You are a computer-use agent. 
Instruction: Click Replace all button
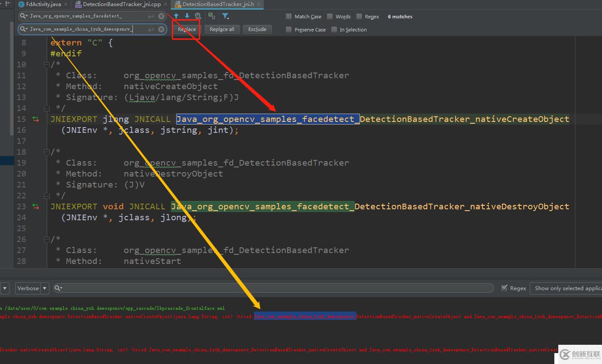[222, 29]
